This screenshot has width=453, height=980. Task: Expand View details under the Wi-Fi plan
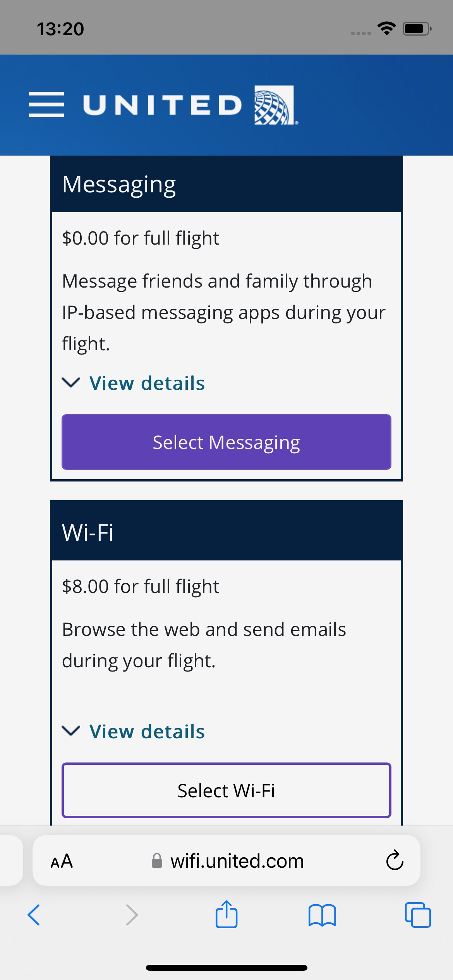[x=147, y=732]
